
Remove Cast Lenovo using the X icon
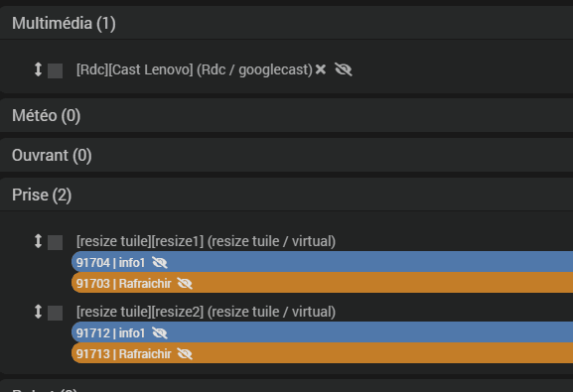[x=321, y=69]
